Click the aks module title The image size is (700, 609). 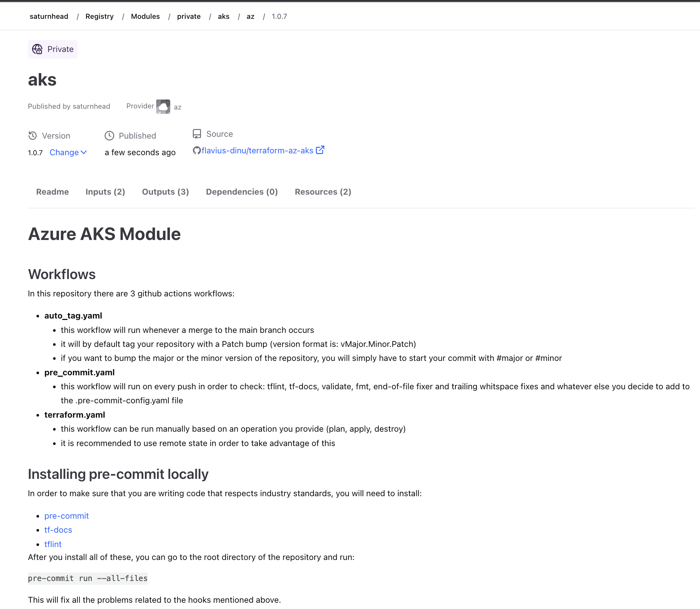[42, 80]
